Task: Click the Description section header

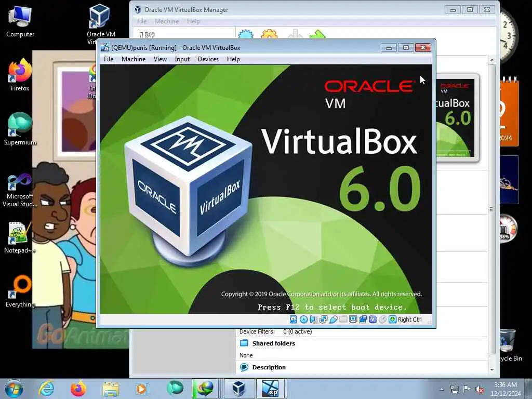Action: click(269, 367)
